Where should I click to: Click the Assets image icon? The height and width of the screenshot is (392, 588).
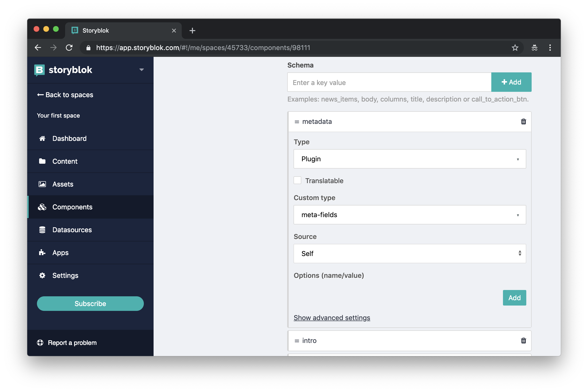point(42,184)
